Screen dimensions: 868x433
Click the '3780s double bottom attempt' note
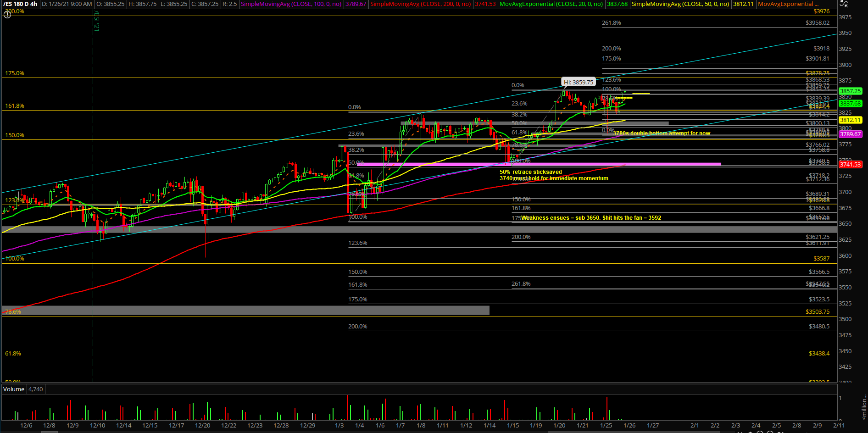point(662,133)
